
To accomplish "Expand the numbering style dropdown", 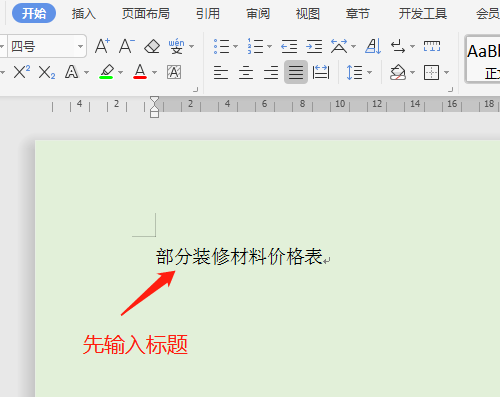I will tap(269, 46).
